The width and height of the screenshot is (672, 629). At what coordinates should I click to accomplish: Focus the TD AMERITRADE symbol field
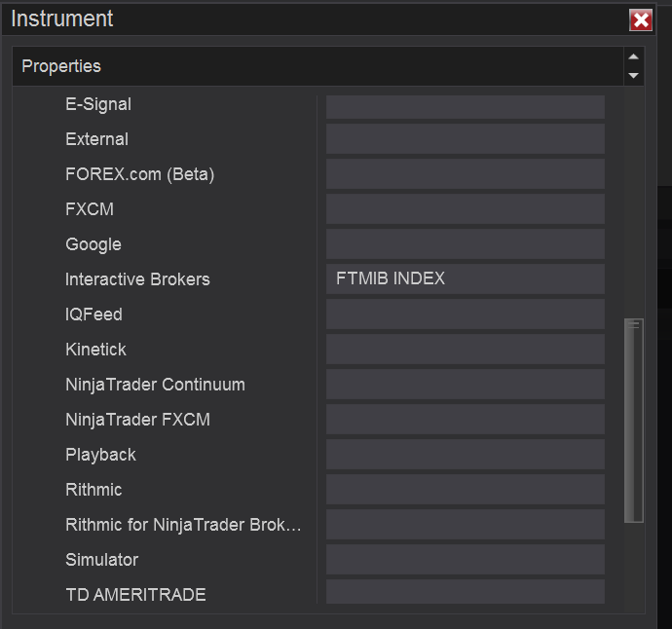click(x=465, y=593)
